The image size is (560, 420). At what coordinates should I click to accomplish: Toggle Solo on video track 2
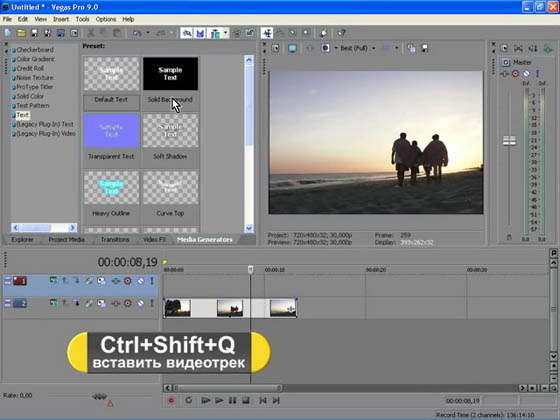click(151, 303)
